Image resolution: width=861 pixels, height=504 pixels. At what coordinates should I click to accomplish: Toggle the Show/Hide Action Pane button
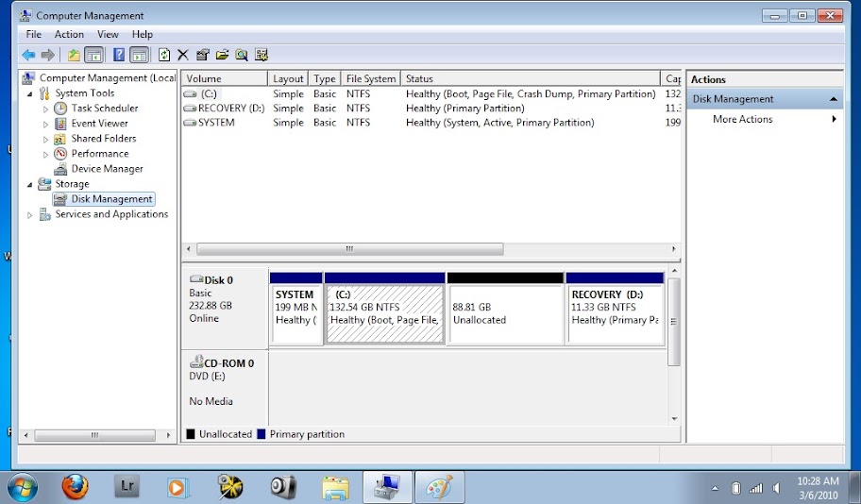point(139,55)
